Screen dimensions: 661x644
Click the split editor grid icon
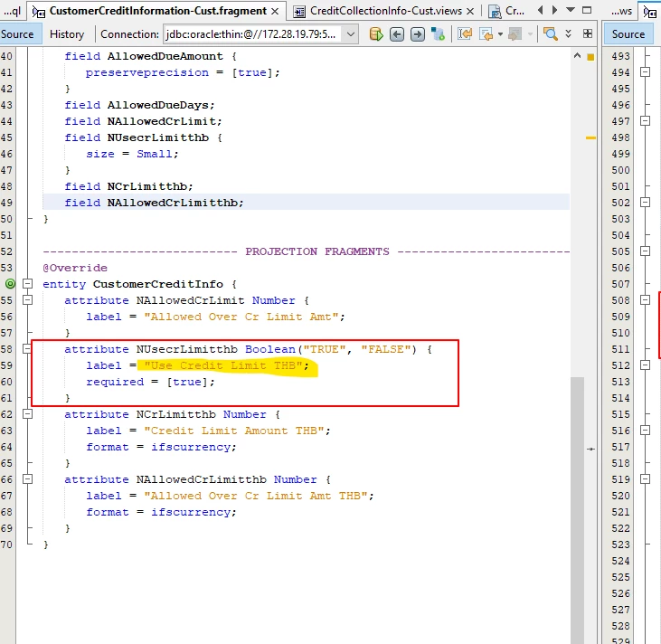click(588, 33)
